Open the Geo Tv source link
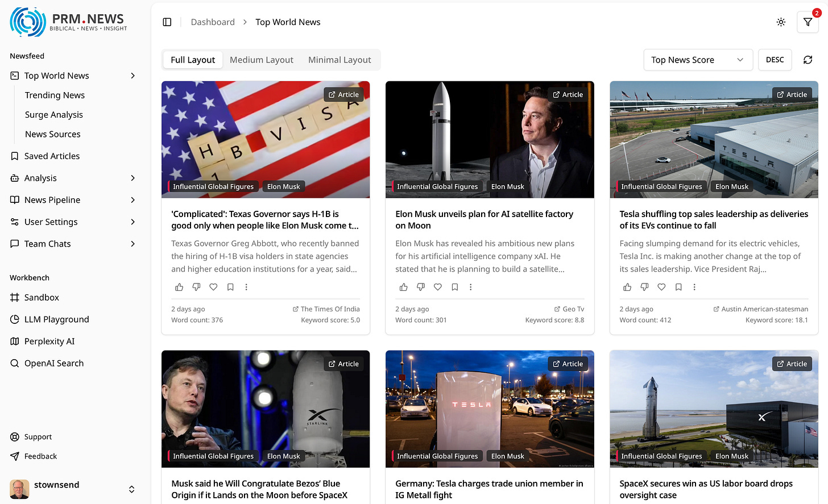 [x=569, y=309]
